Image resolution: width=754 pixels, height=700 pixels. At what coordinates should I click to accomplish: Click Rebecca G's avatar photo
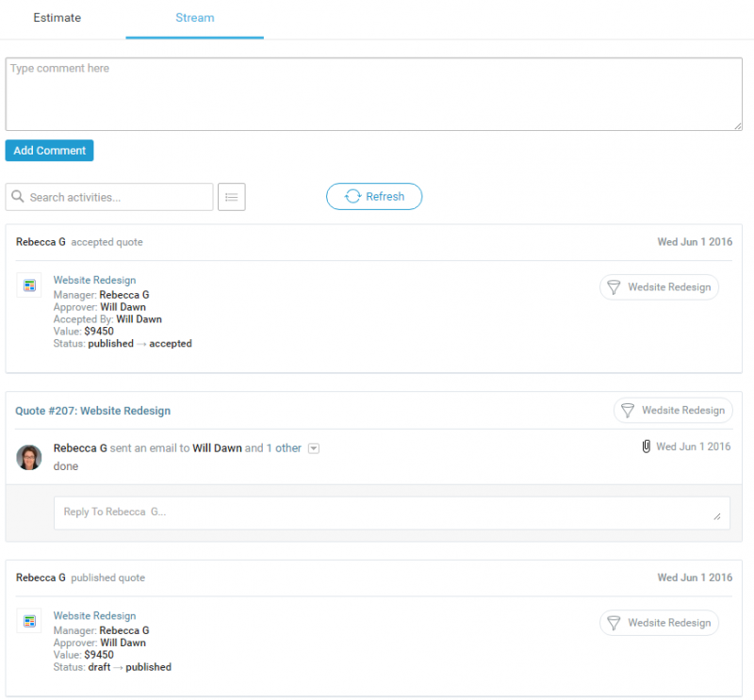(x=29, y=457)
